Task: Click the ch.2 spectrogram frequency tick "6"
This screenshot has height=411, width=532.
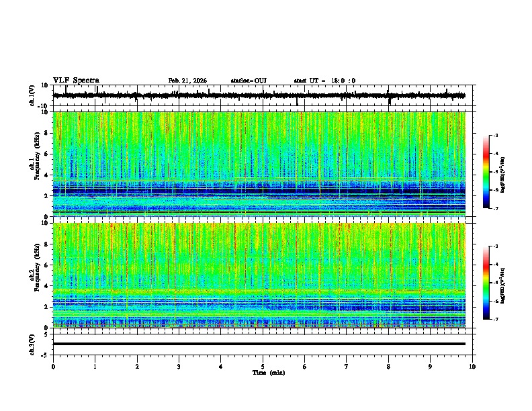Action: coord(47,265)
